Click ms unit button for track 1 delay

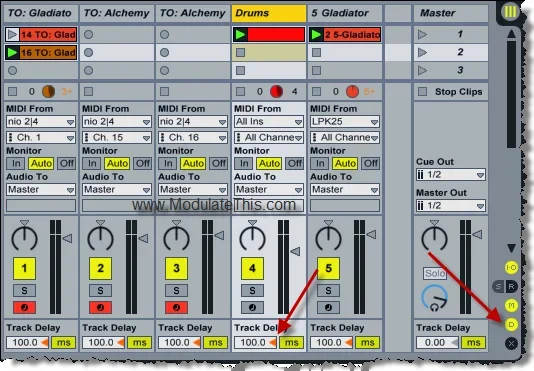[x=63, y=342]
